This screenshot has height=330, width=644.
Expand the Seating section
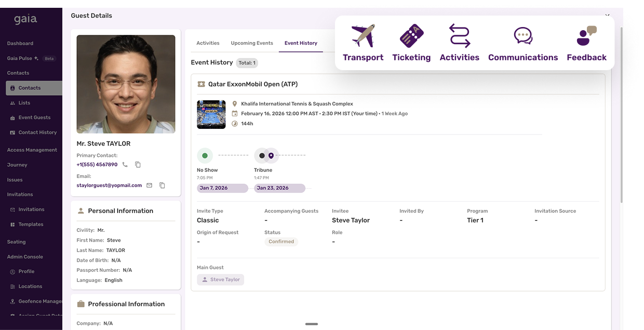16,241
